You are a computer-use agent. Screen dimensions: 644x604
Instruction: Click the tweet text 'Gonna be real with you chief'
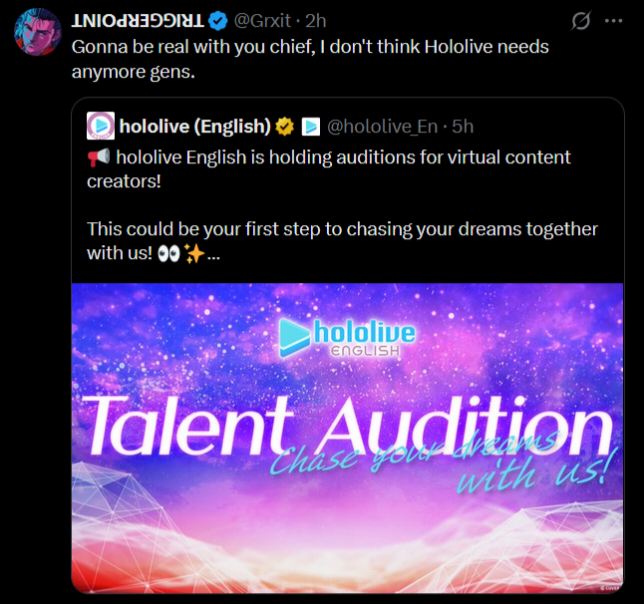pos(191,47)
